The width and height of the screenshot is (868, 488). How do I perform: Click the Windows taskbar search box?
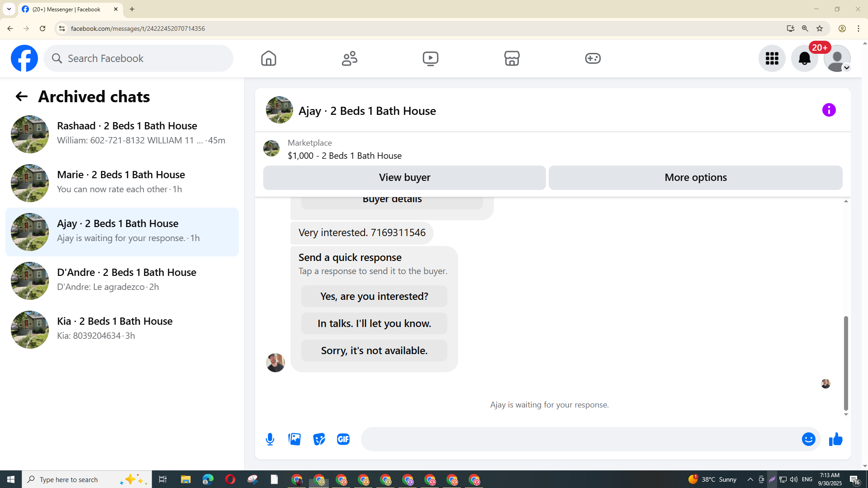coord(87,479)
